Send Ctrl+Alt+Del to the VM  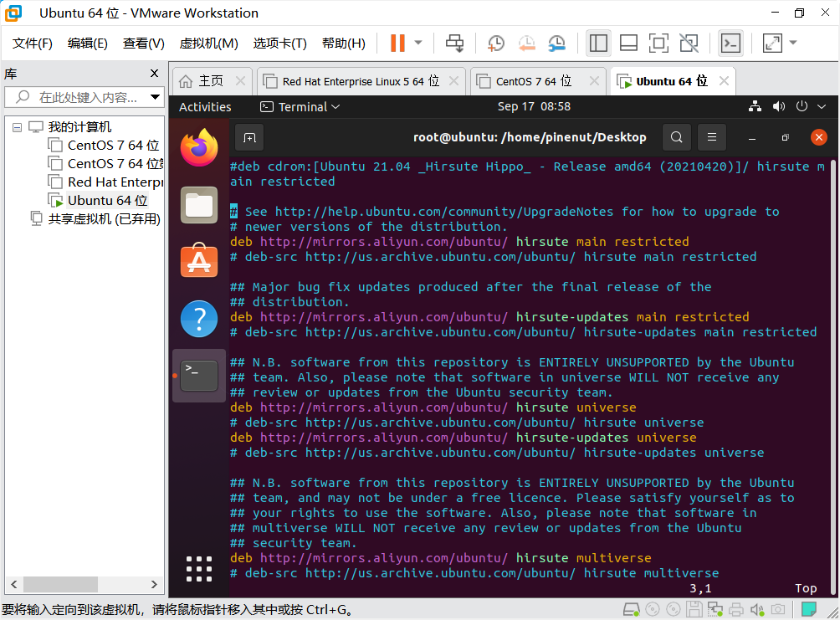point(455,43)
